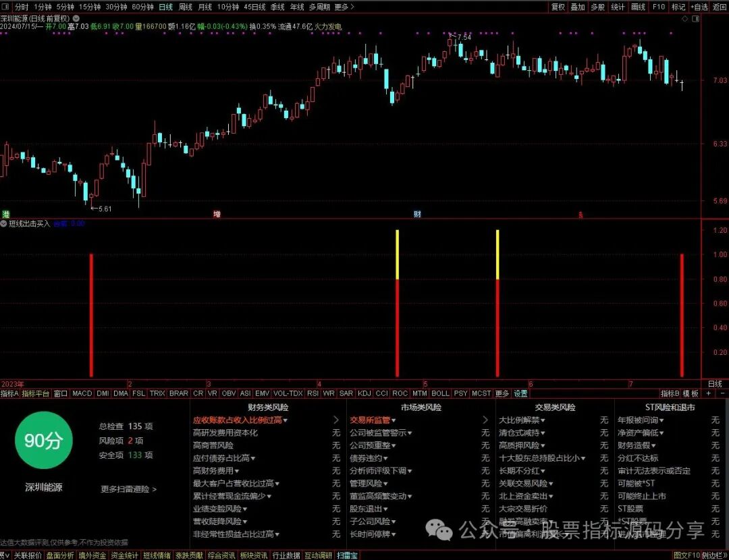Click the 统计 statistics button

tap(618, 7)
